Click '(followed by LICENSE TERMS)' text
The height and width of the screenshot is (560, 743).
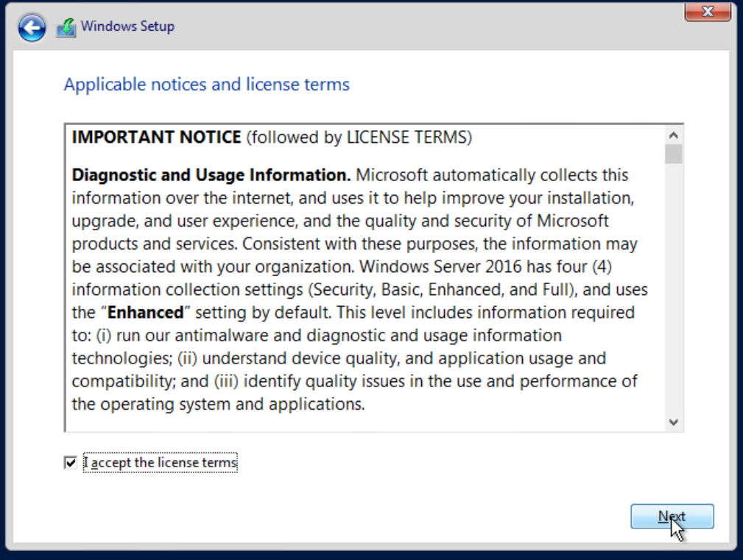point(359,137)
